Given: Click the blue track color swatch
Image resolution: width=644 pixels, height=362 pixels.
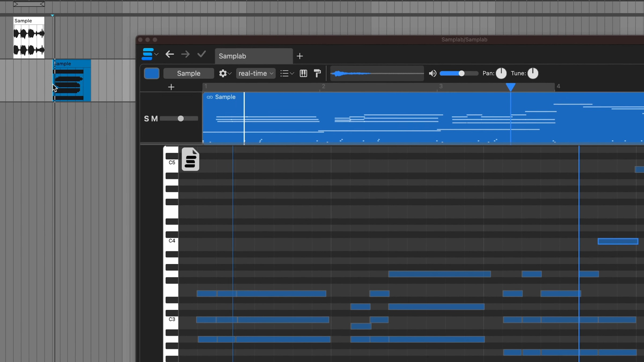Looking at the screenshot, I should pos(152,73).
